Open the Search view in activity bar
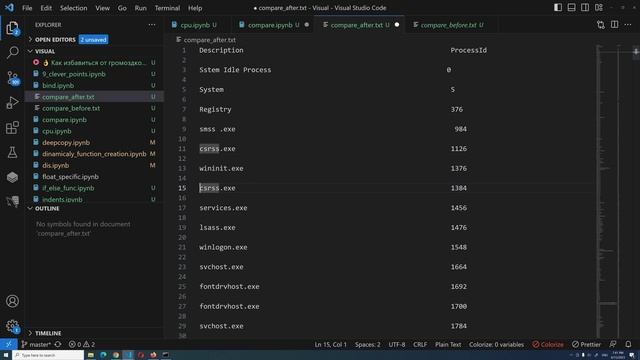640x360 pixels. point(12,52)
